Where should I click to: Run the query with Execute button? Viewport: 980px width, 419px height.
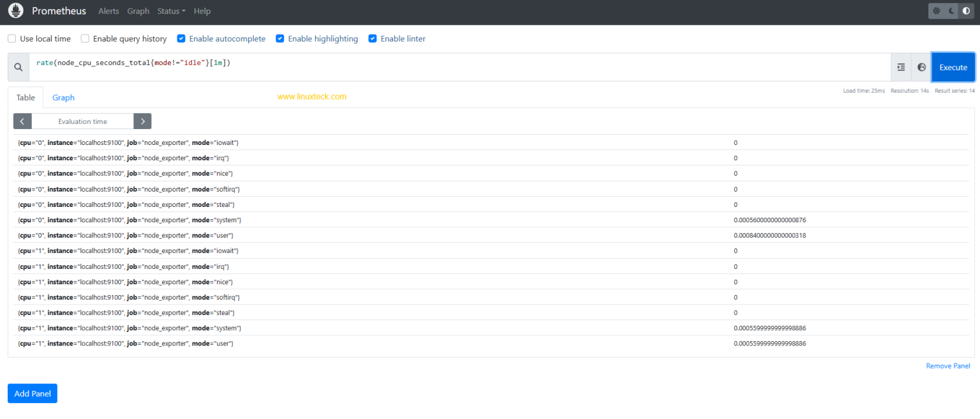point(953,67)
